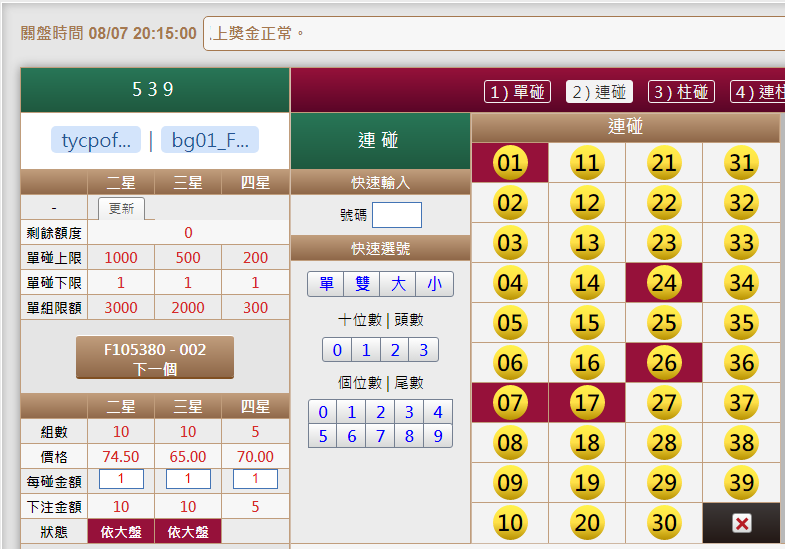This screenshot has width=785, height=549.
Task: Deselect highlighted ball 26
Action: pos(664,363)
